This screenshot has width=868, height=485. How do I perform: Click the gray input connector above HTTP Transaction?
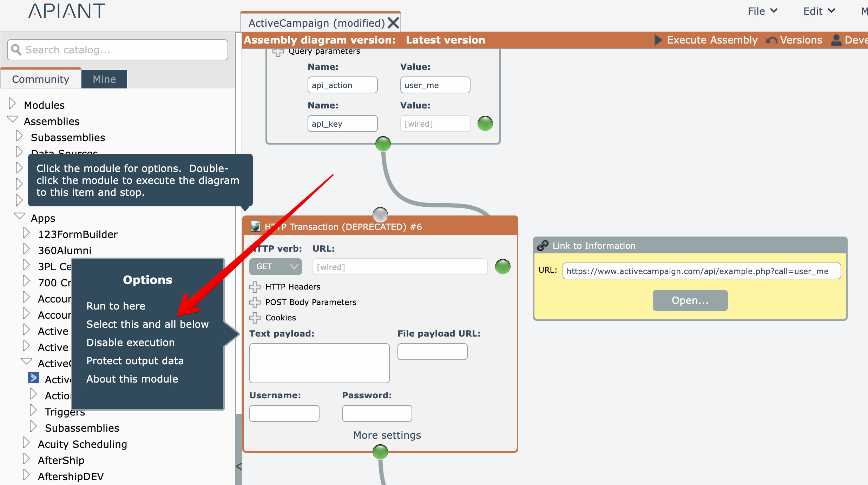coord(380,214)
